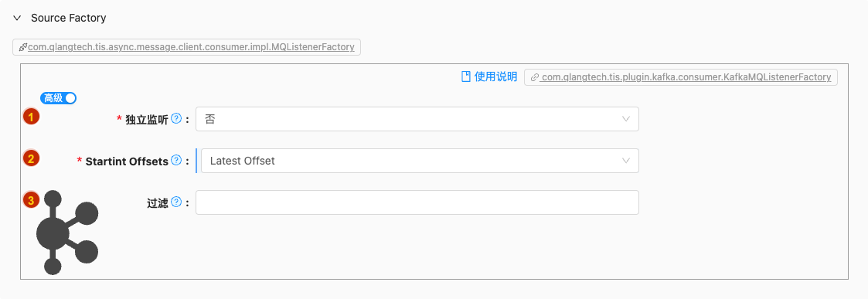
Task: Open the 独立监听 dropdown showing 否
Action: coord(417,119)
